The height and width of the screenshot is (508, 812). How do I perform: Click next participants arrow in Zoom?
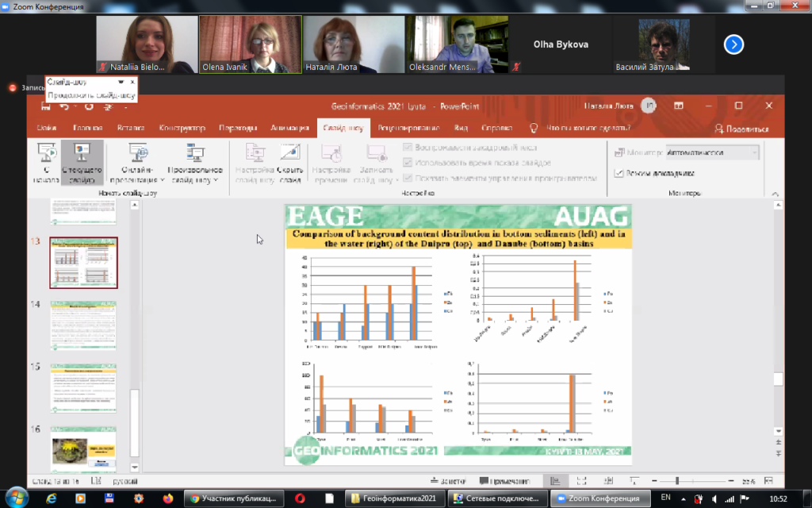point(733,44)
